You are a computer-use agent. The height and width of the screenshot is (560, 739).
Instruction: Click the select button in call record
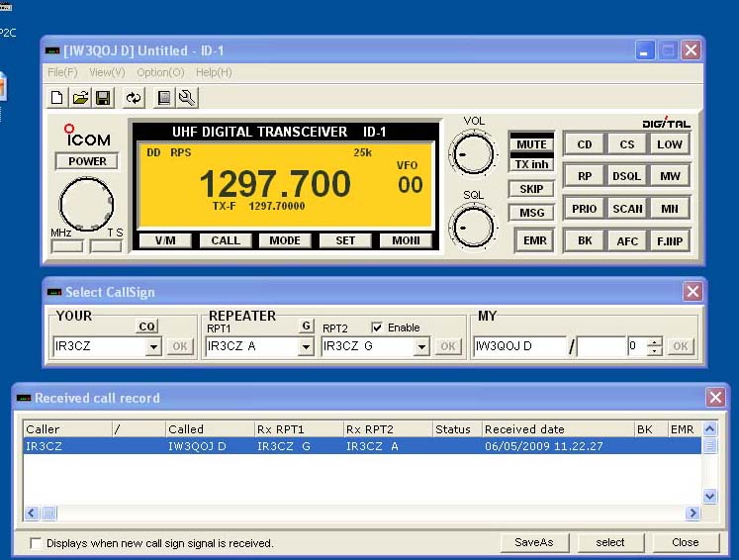609,542
